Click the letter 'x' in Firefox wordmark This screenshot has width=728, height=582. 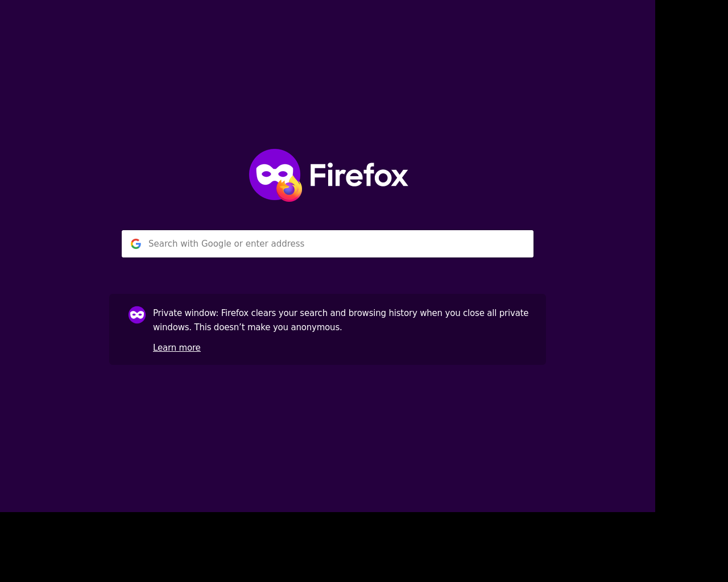pos(399,177)
